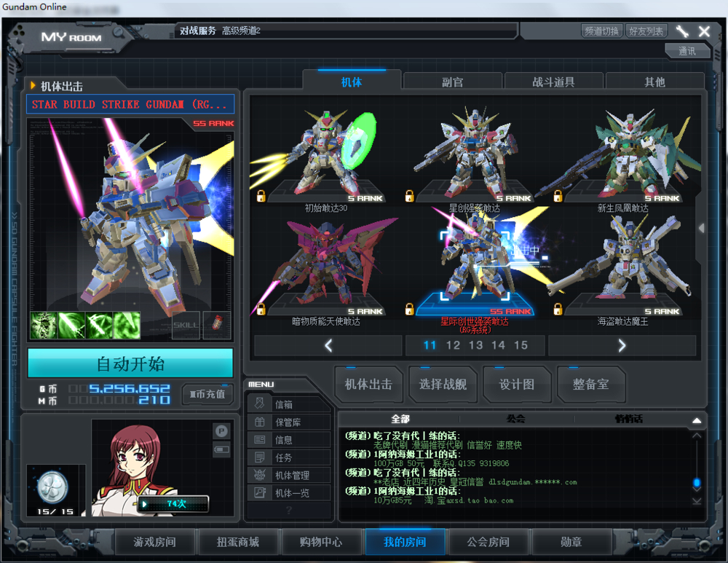Expand the 机体出击 header triangle
The height and width of the screenshot is (563, 728).
pyautogui.click(x=33, y=85)
